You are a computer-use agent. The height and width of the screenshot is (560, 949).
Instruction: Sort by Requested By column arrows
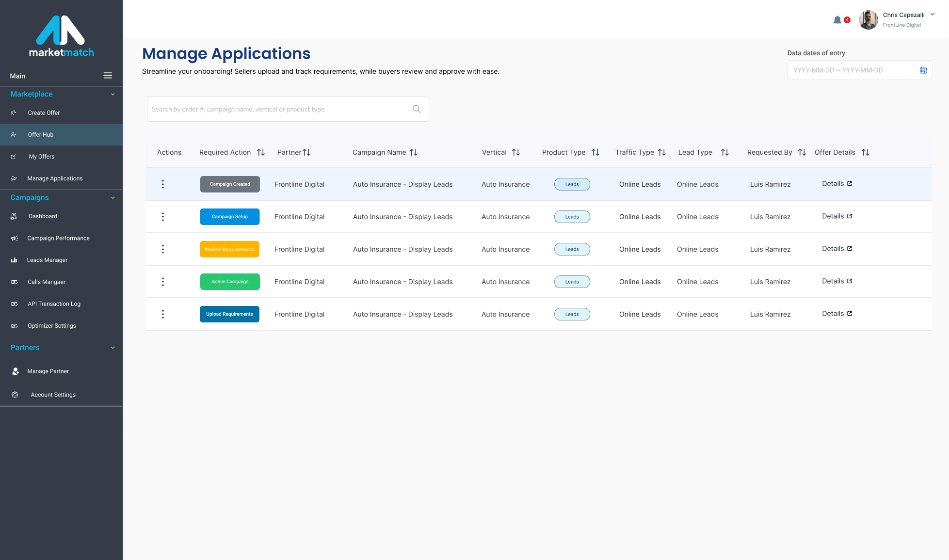tap(802, 152)
